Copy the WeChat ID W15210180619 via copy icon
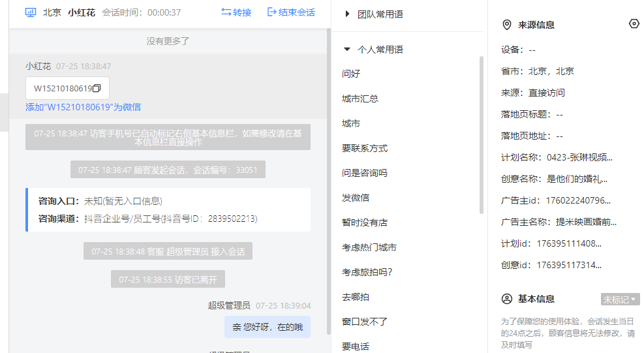The width and height of the screenshot is (644, 353). click(97, 88)
